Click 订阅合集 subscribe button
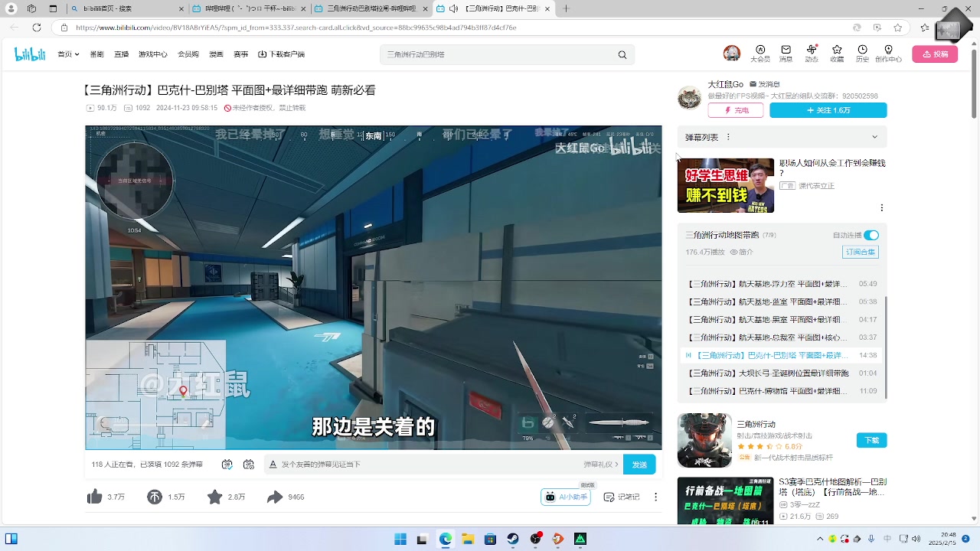The image size is (980, 551). click(861, 252)
